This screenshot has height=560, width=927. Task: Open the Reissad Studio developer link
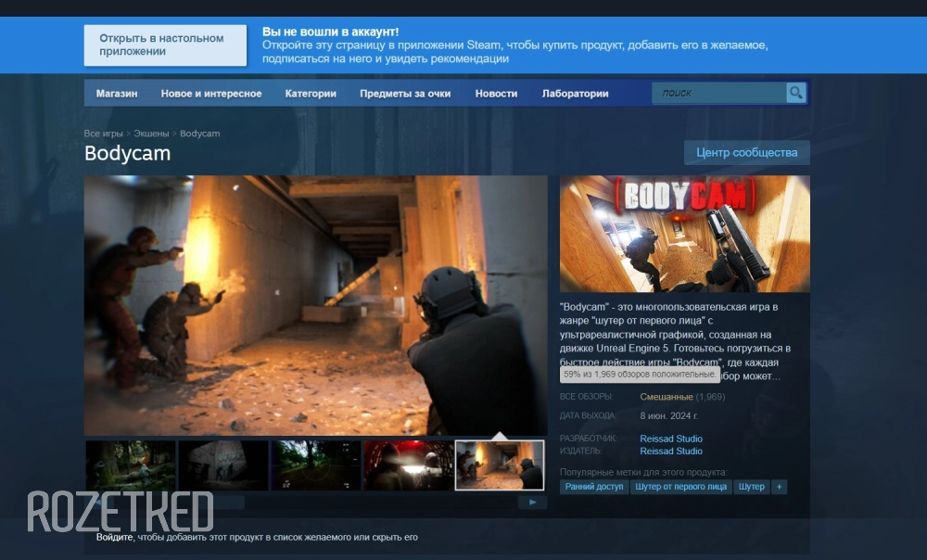(671, 439)
